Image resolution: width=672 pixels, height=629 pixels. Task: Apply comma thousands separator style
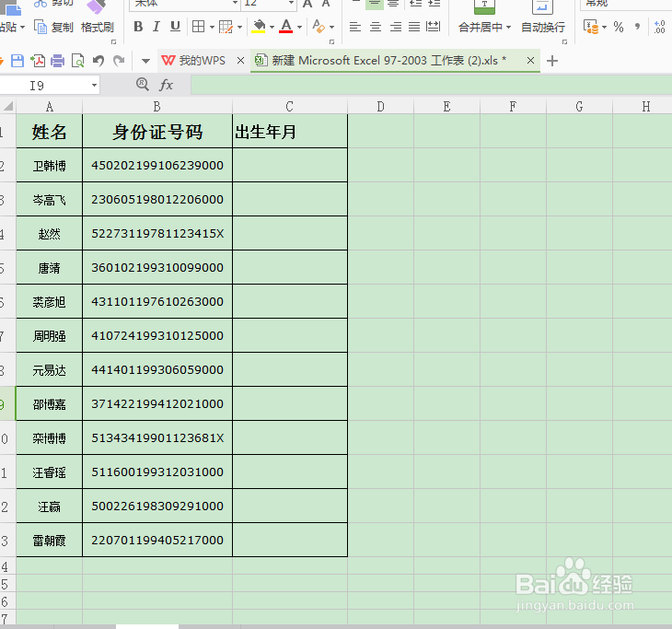pyautogui.click(x=637, y=27)
